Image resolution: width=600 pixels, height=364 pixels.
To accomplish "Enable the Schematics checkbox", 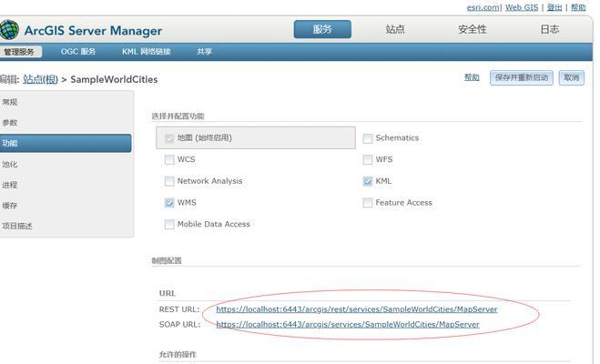I will (367, 138).
